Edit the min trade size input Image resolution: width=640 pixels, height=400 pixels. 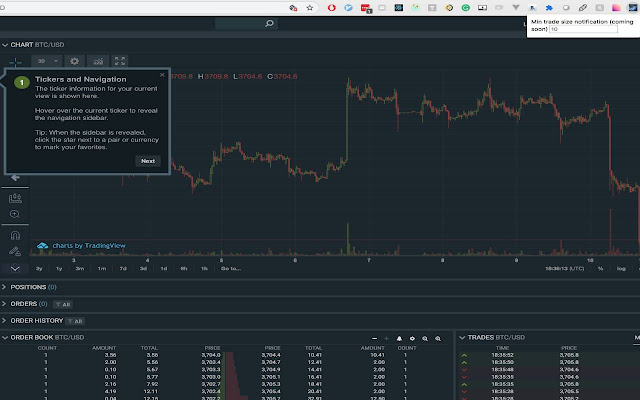pyautogui.click(x=583, y=29)
